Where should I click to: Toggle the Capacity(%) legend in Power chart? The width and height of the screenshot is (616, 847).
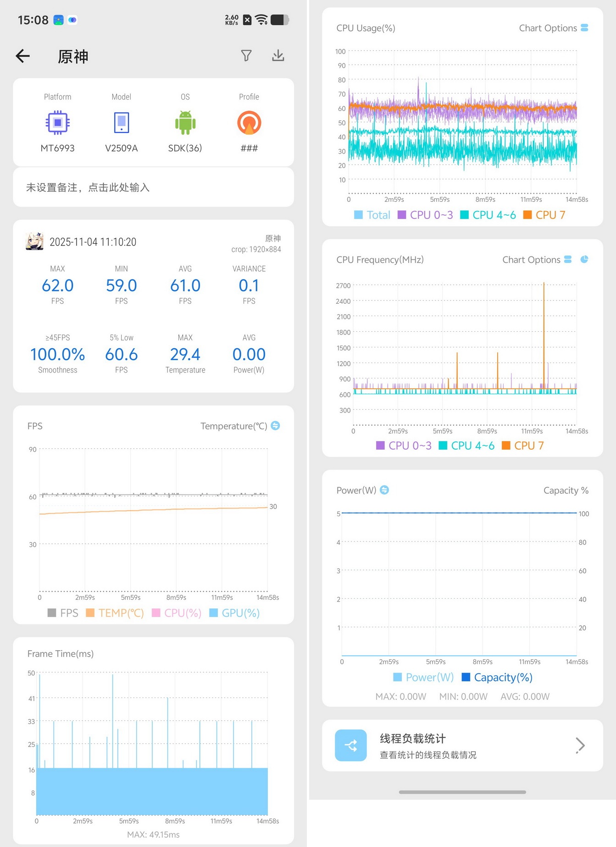point(497,677)
